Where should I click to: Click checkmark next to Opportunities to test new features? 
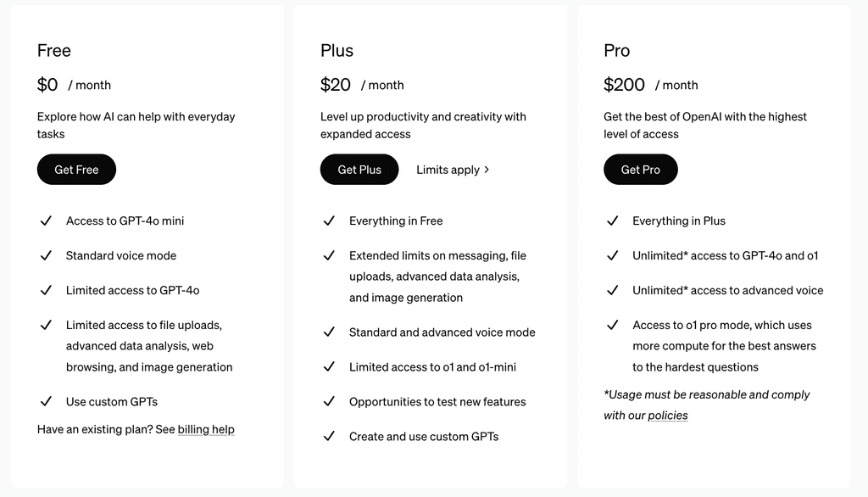(x=330, y=402)
